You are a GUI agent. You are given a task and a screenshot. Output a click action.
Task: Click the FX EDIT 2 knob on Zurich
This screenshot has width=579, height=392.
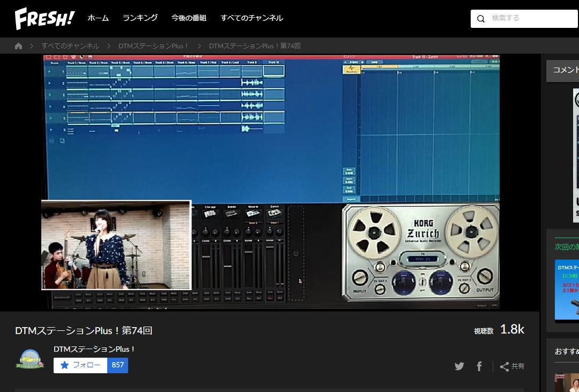[x=465, y=288]
